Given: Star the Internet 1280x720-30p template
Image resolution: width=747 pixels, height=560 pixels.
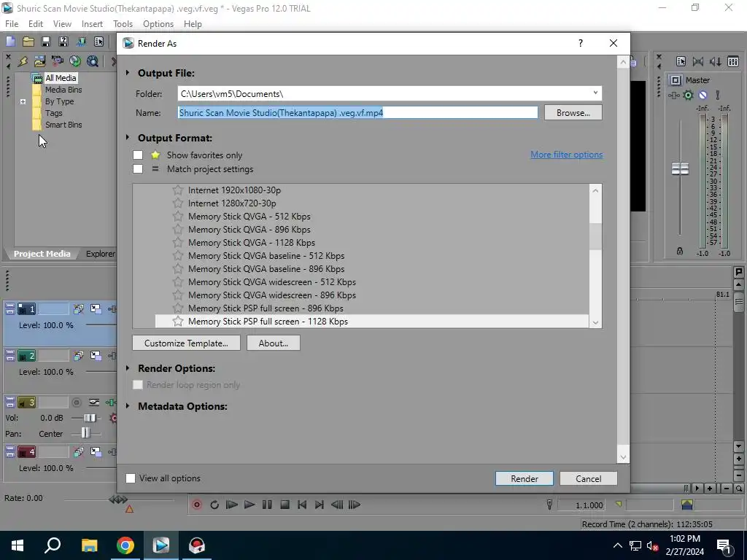Looking at the screenshot, I should coord(178,203).
